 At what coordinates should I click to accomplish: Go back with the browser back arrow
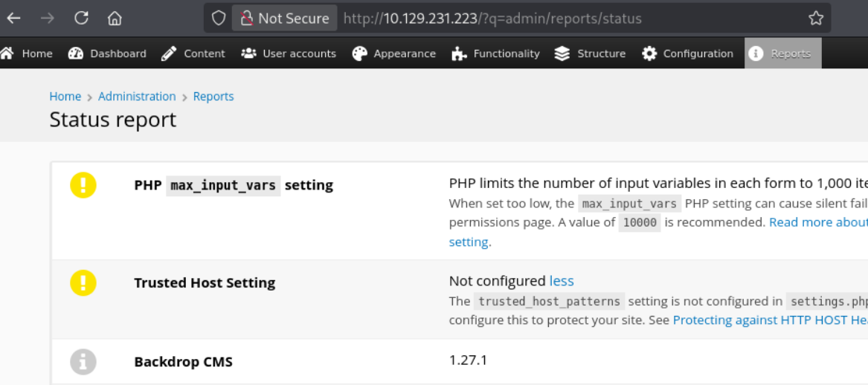[13, 19]
